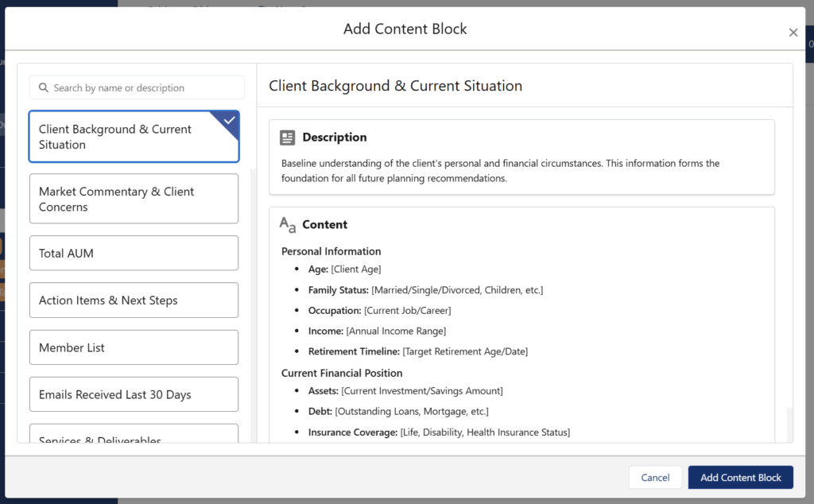Click the Current Financial Position heading
Image resolution: width=814 pixels, height=504 pixels.
[x=342, y=373]
